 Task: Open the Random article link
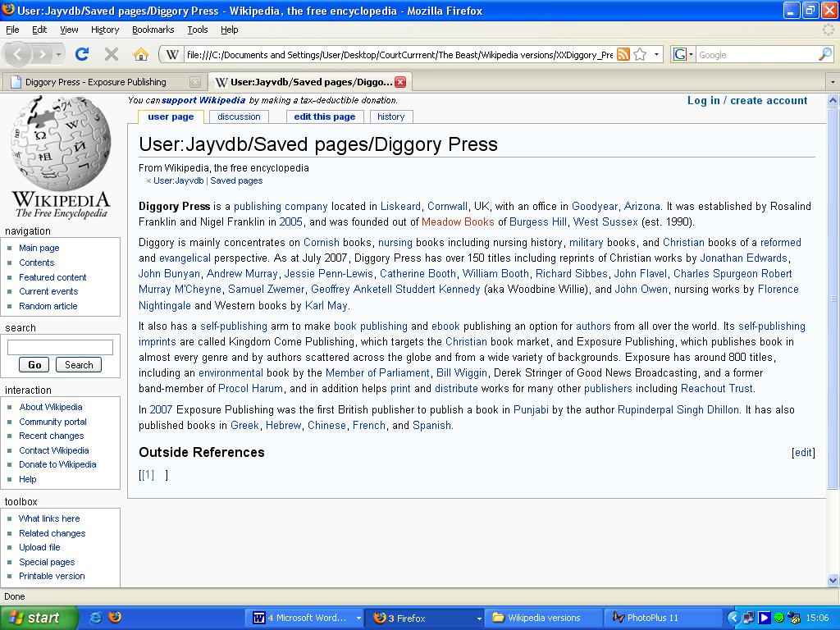pos(48,306)
